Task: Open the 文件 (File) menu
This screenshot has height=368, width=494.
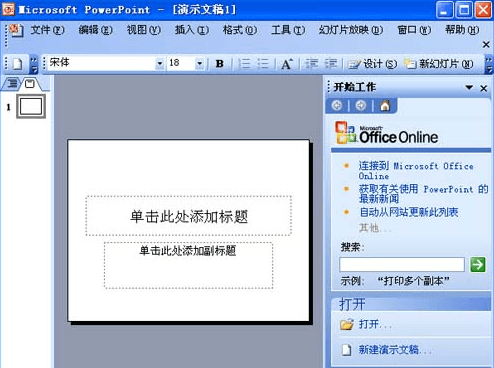Action: 47,30
